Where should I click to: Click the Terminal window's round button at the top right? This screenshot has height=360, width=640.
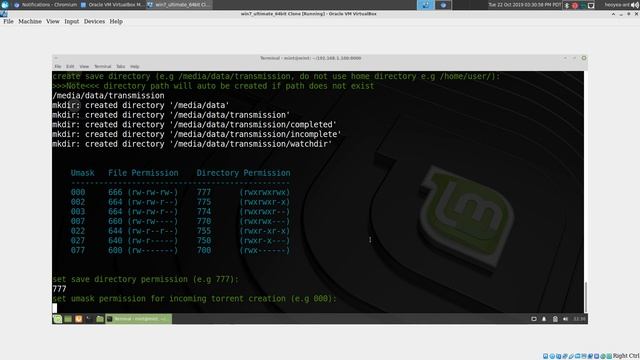tap(584, 58)
